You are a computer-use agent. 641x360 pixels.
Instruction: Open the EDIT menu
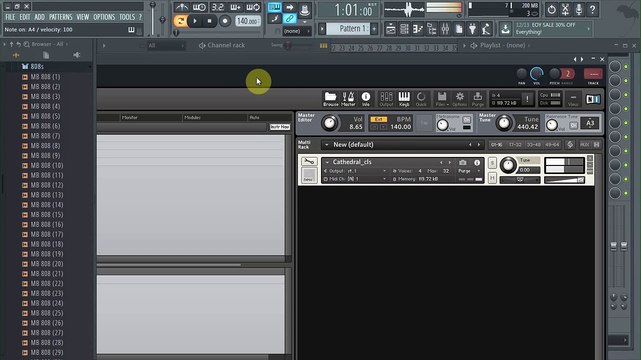(x=25, y=17)
